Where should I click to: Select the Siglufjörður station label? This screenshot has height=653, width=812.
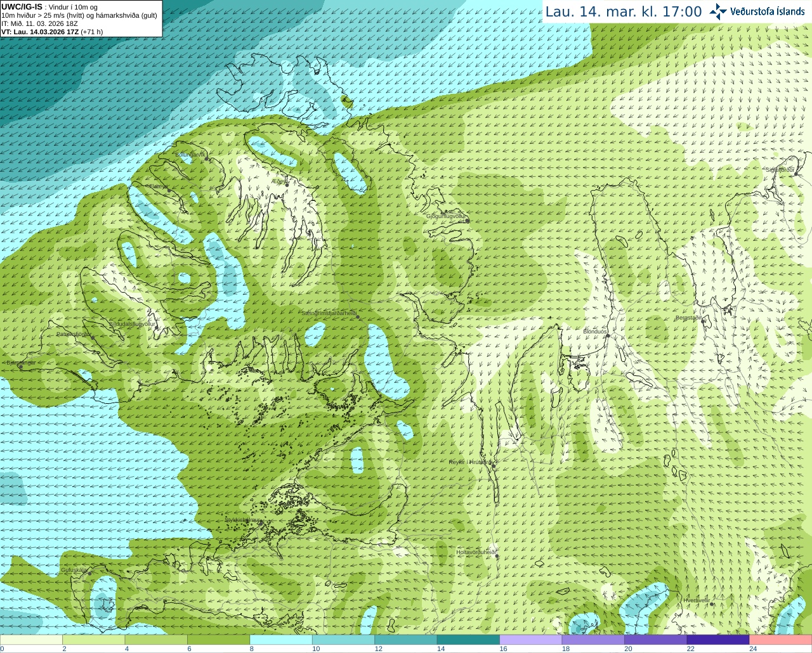coord(780,170)
